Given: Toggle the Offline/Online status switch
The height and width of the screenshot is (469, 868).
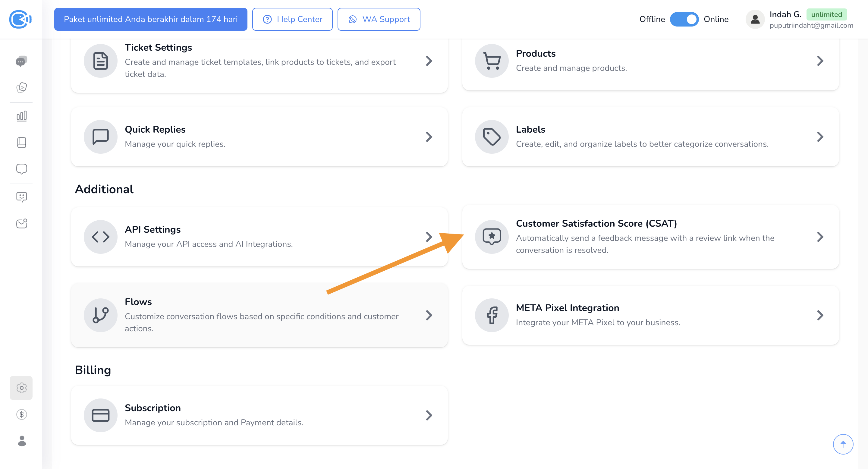Looking at the screenshot, I should tap(684, 19).
